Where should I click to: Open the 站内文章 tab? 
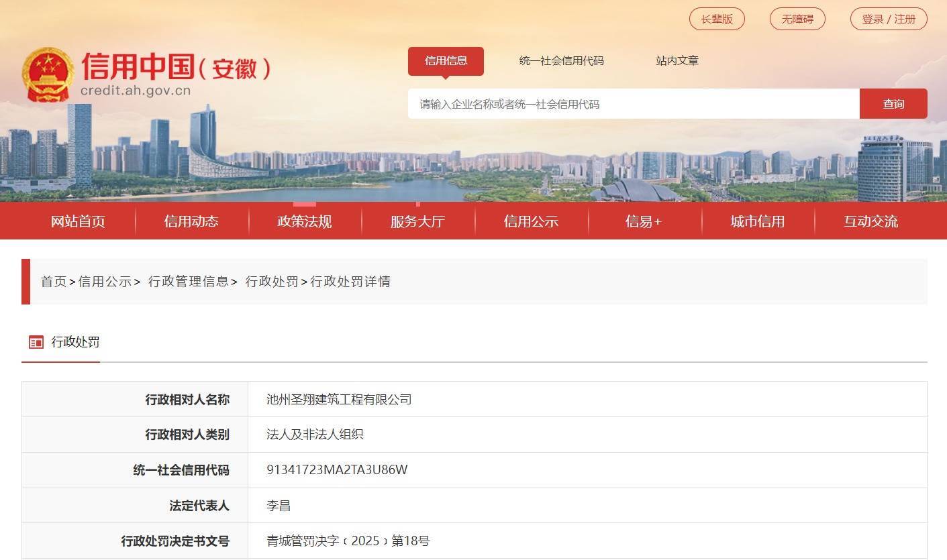tap(676, 60)
